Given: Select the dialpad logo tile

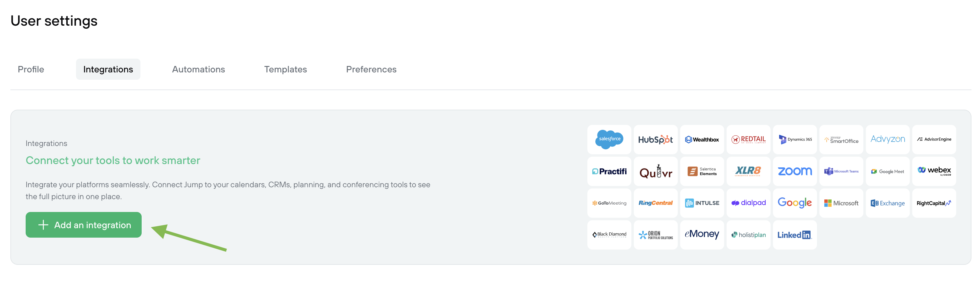Looking at the screenshot, I should (x=748, y=203).
